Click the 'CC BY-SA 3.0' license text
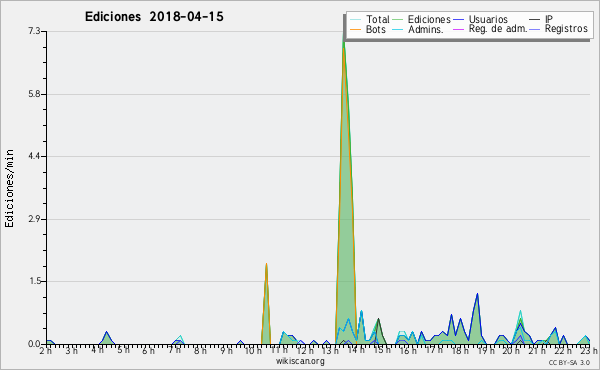The image size is (600, 370). pos(569,362)
